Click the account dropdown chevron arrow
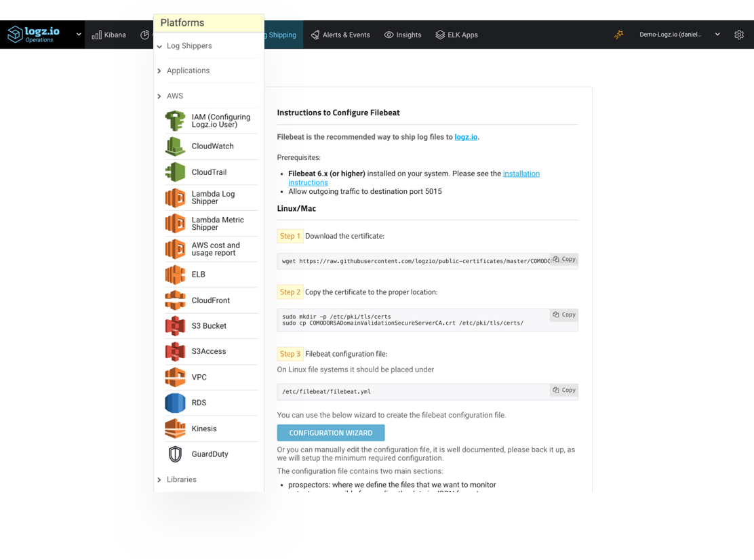The width and height of the screenshot is (754, 560). (717, 35)
